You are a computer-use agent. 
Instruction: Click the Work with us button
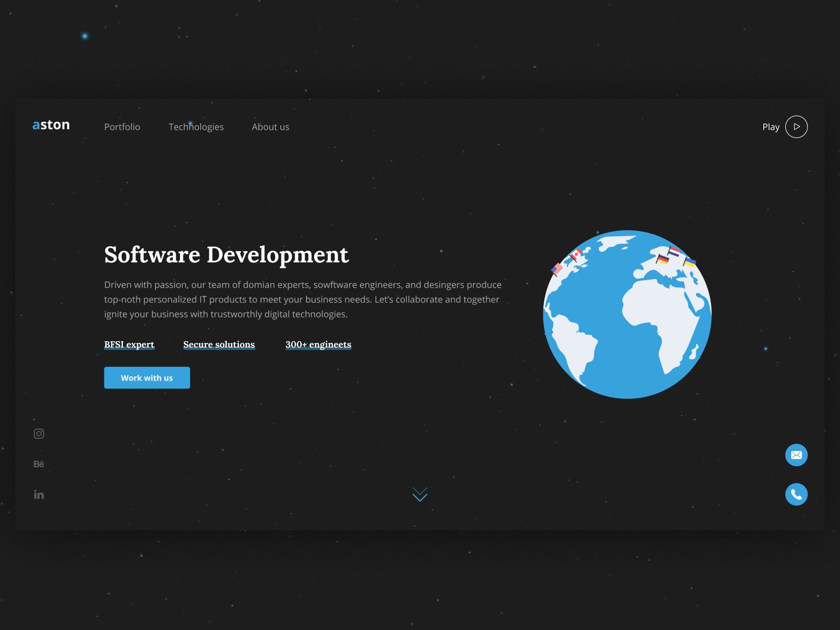click(x=147, y=377)
